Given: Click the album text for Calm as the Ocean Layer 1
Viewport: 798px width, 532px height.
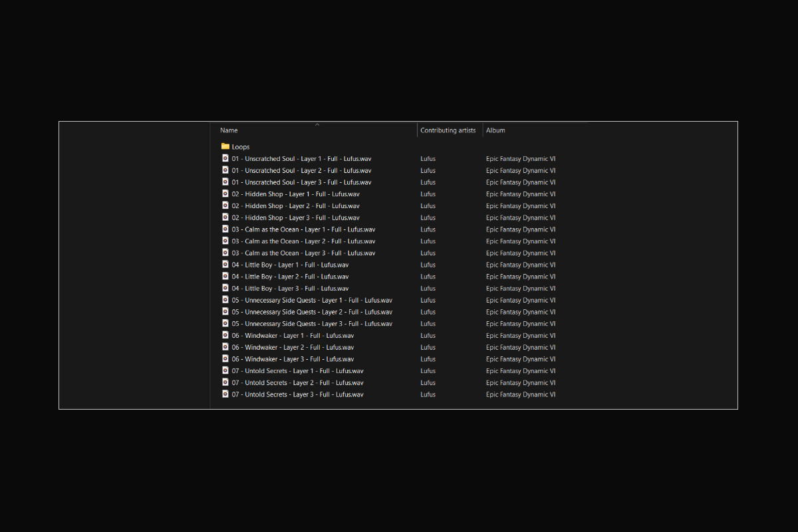Looking at the screenshot, I should 520,229.
